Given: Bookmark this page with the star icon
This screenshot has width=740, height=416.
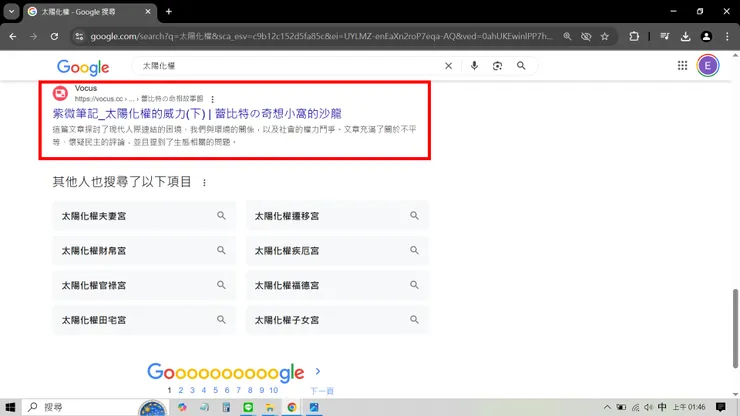Looking at the screenshot, I should point(605,36).
